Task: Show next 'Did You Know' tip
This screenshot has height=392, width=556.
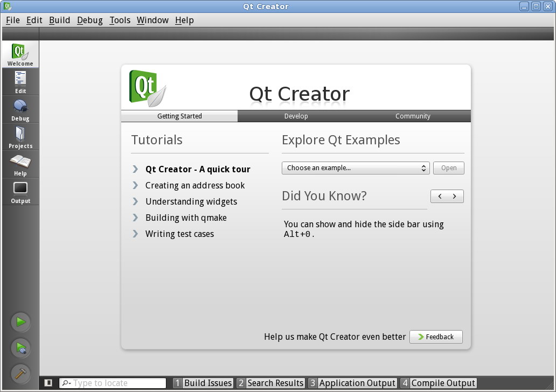Action: click(455, 197)
